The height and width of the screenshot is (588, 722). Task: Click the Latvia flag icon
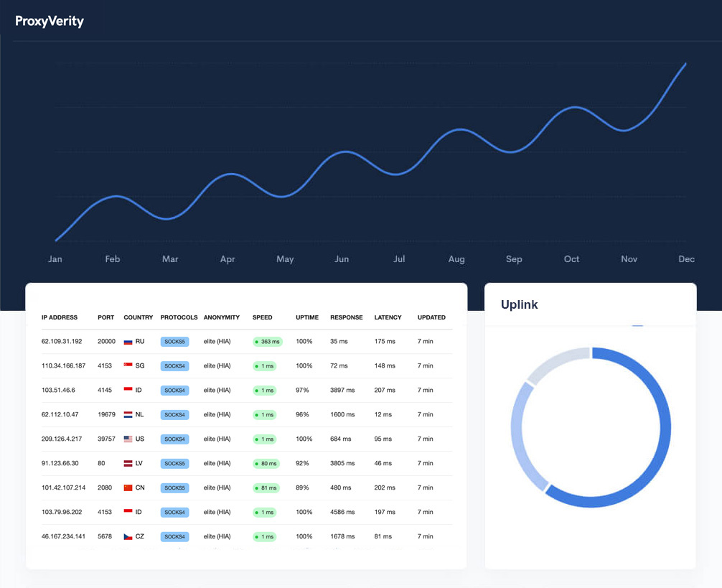point(128,464)
